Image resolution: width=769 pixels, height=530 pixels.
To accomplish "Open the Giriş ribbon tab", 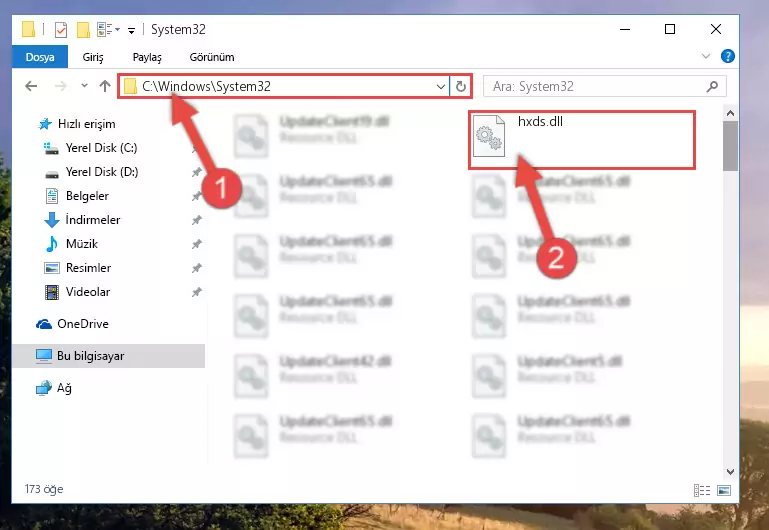I will [x=93, y=57].
